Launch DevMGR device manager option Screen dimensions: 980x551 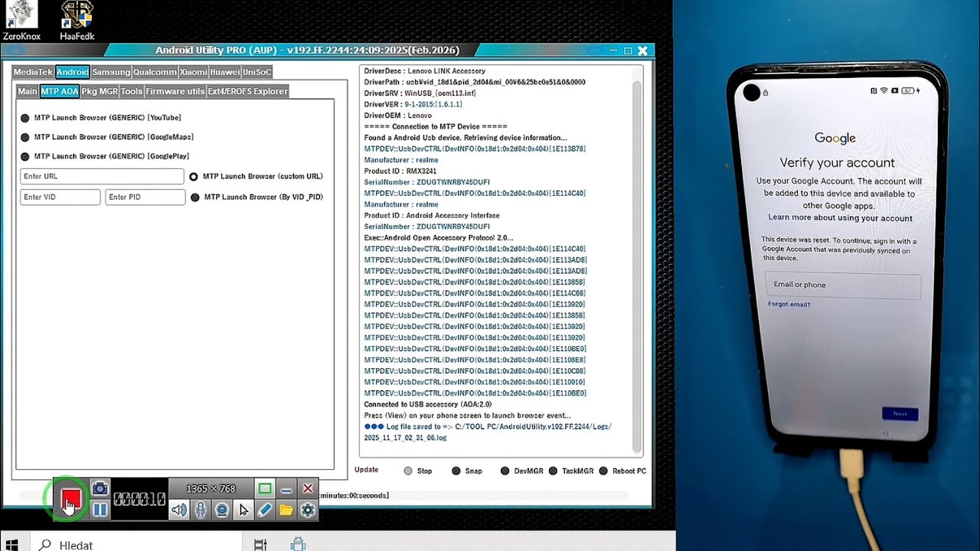505,471
